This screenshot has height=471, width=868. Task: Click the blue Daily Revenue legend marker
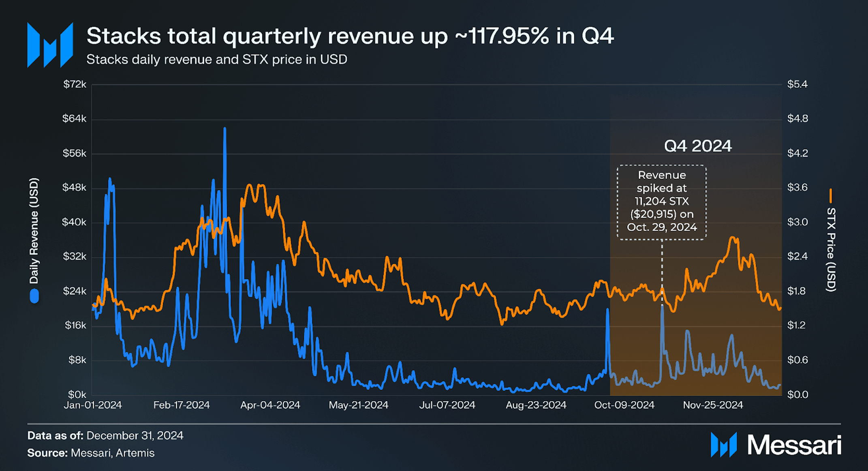[x=34, y=296]
